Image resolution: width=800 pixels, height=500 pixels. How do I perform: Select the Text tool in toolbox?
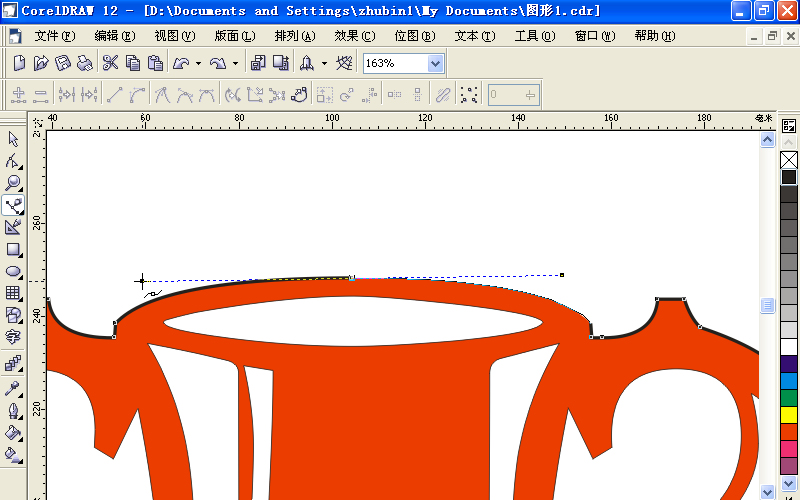tap(13, 337)
